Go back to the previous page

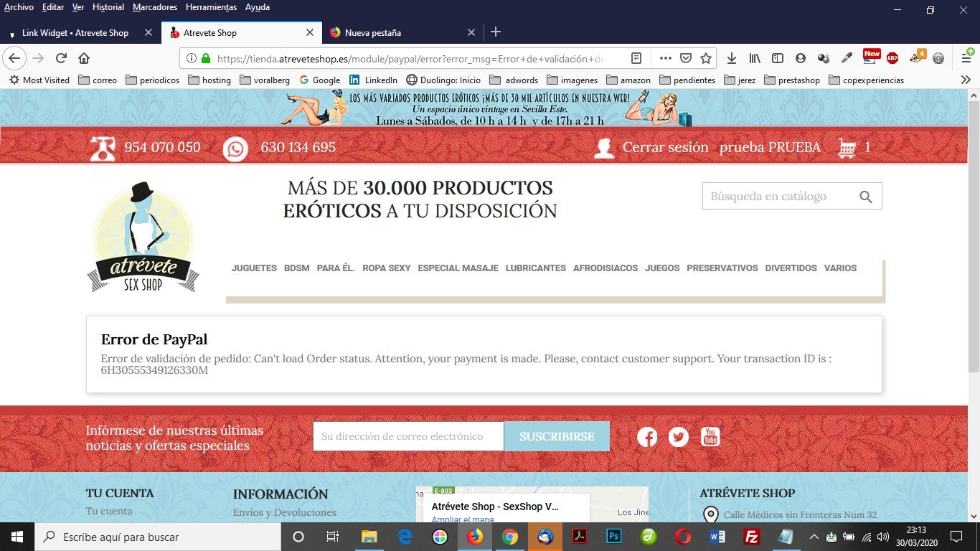tap(15, 58)
